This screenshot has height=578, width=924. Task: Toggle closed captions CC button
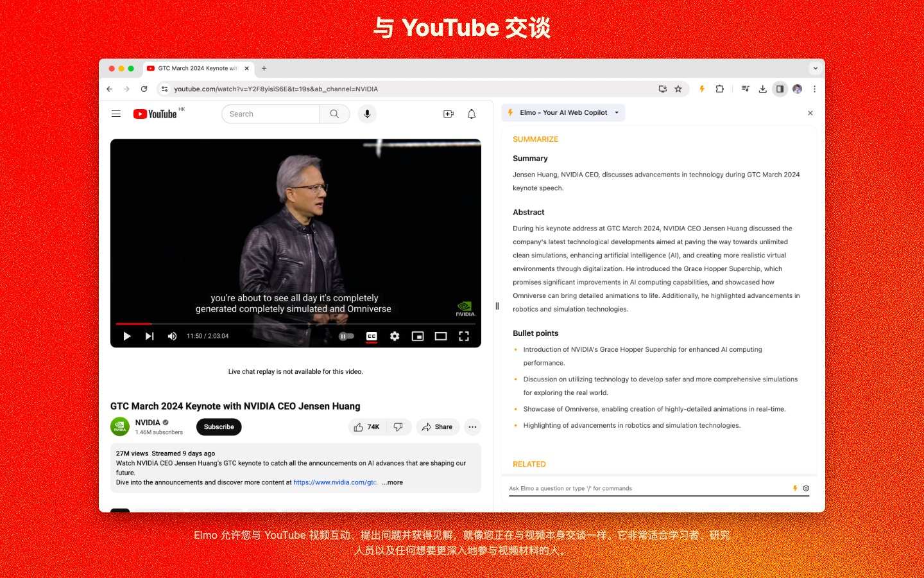[372, 336]
